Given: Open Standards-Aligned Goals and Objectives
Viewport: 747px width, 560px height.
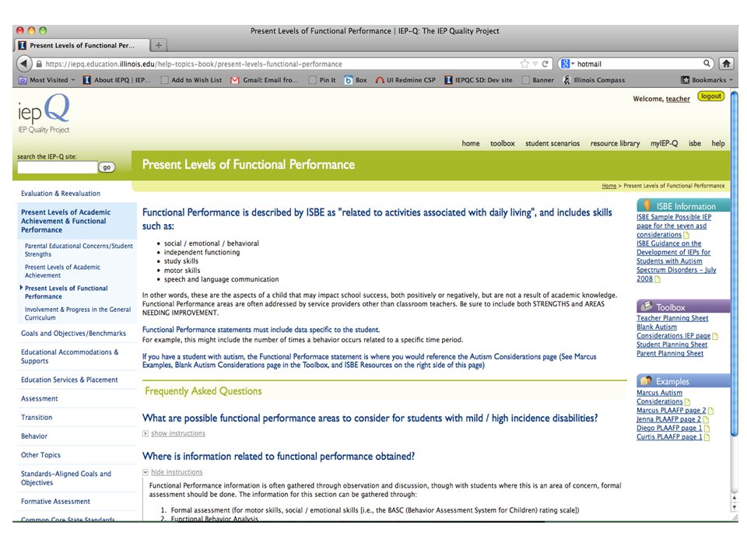Looking at the screenshot, I should tap(65, 478).
